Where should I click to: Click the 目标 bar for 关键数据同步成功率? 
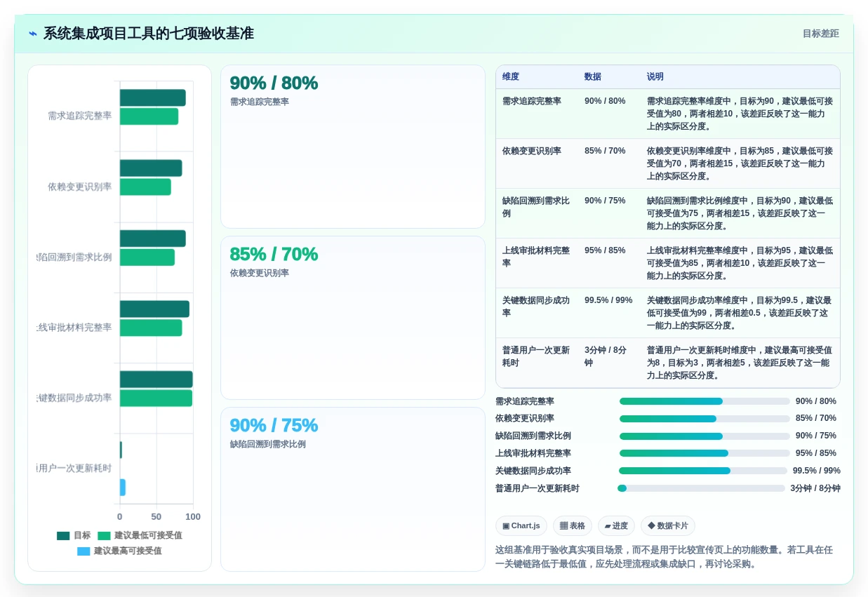(156, 380)
